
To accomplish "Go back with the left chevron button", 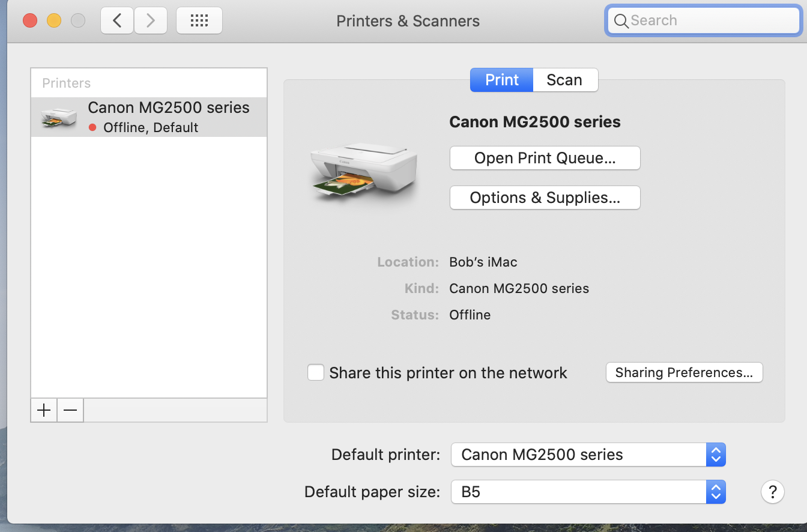I will pos(117,20).
